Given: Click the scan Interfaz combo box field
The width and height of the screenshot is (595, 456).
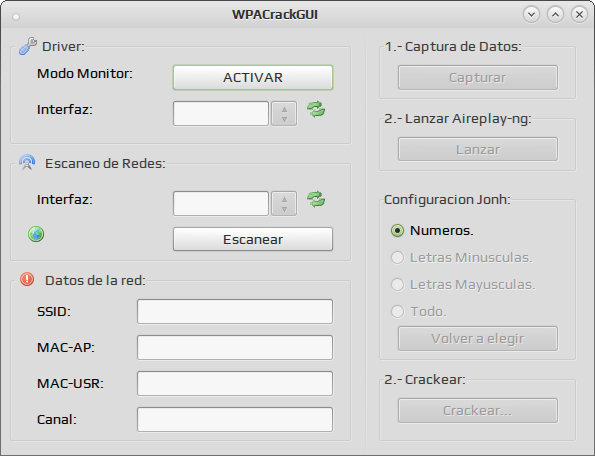Looking at the screenshot, I should [221, 203].
